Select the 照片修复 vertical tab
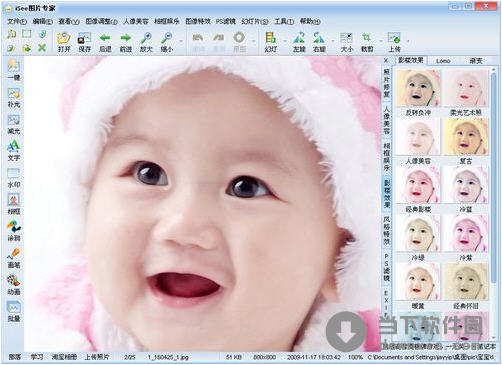 tap(386, 83)
